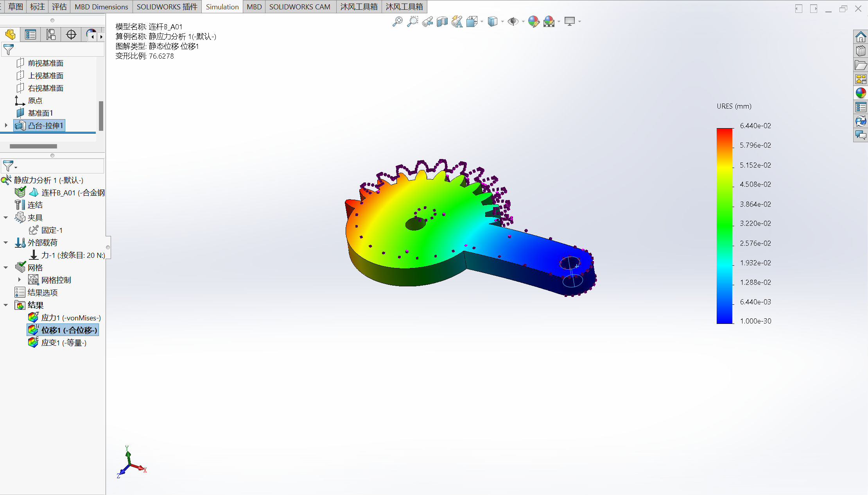Open the ConfigurationManager tab

pyautogui.click(x=51, y=35)
